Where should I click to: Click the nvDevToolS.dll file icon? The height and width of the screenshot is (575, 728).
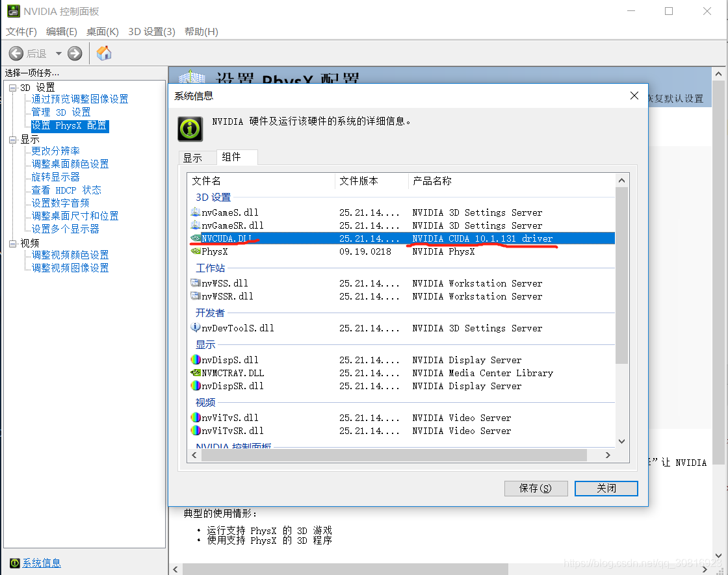(x=196, y=327)
